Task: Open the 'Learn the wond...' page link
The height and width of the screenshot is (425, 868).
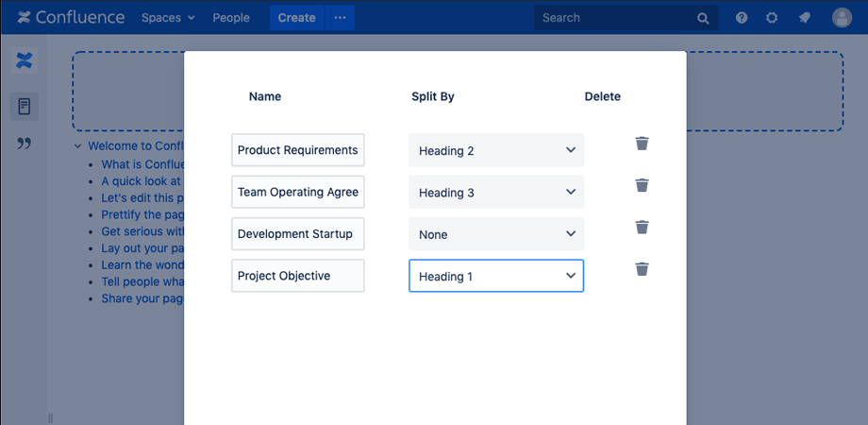Action: click(x=142, y=264)
